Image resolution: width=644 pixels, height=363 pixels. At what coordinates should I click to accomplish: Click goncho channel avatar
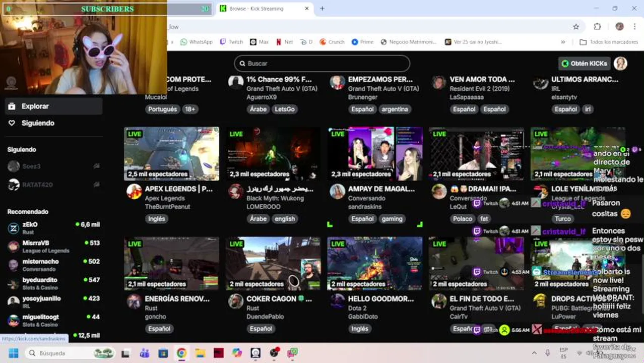tap(134, 301)
